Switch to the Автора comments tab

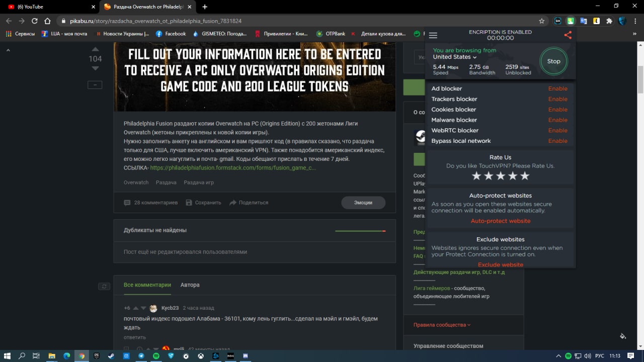[x=190, y=285]
